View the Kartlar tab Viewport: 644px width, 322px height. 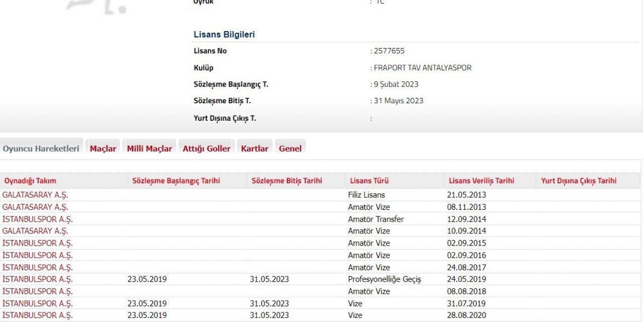pos(255,148)
